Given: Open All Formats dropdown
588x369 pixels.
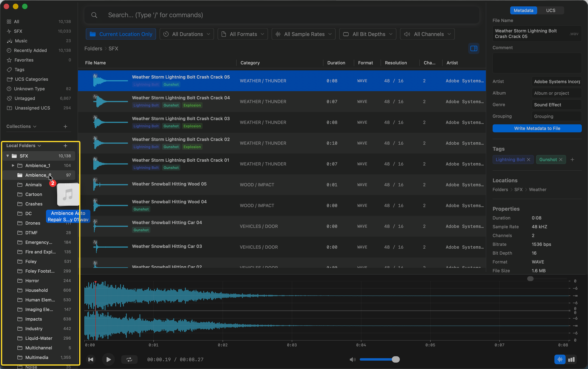Looking at the screenshot, I should pyautogui.click(x=243, y=34).
